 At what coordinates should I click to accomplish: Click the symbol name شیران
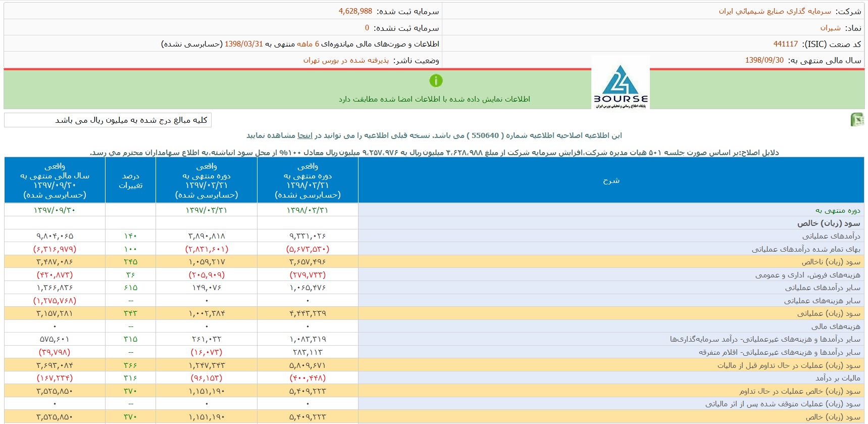[830, 28]
